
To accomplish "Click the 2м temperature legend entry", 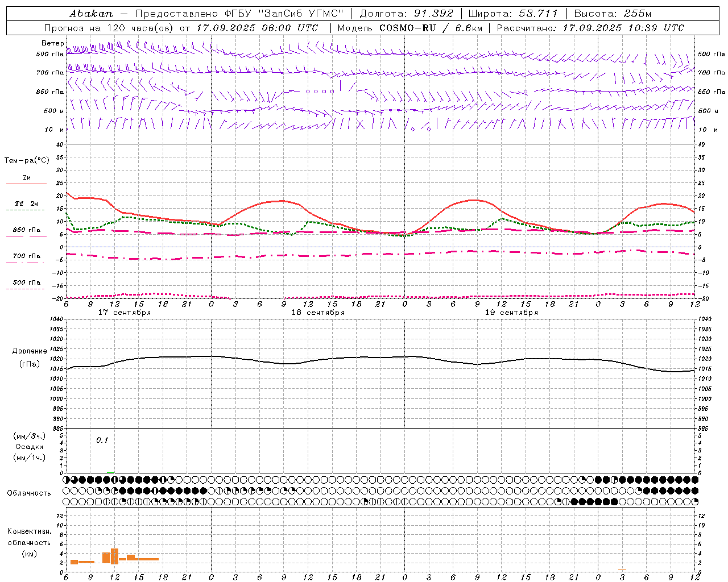I will tap(27, 177).
